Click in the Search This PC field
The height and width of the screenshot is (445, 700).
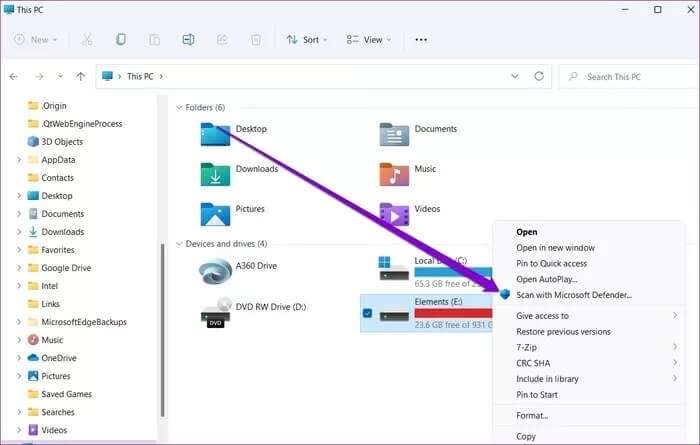(629, 77)
